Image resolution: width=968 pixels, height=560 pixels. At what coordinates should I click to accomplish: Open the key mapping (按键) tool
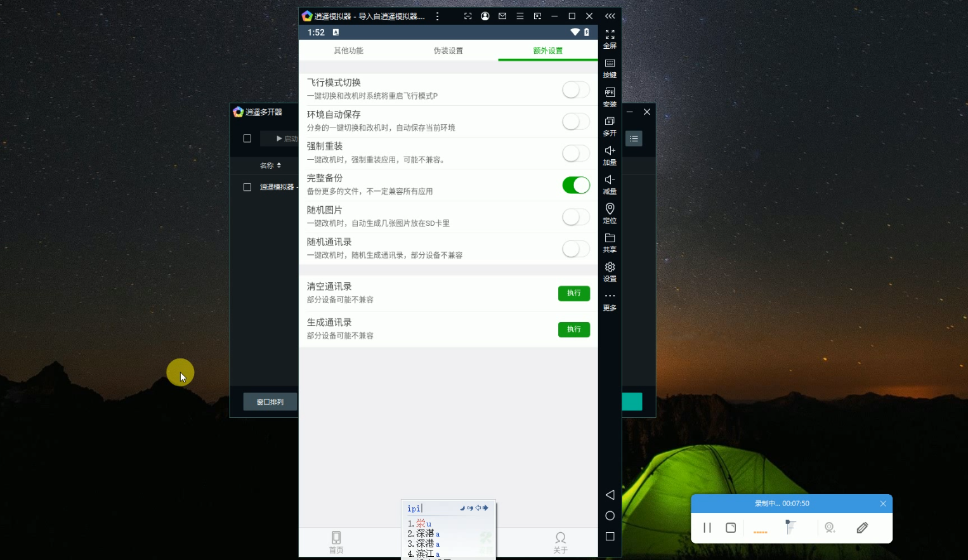pos(609,68)
